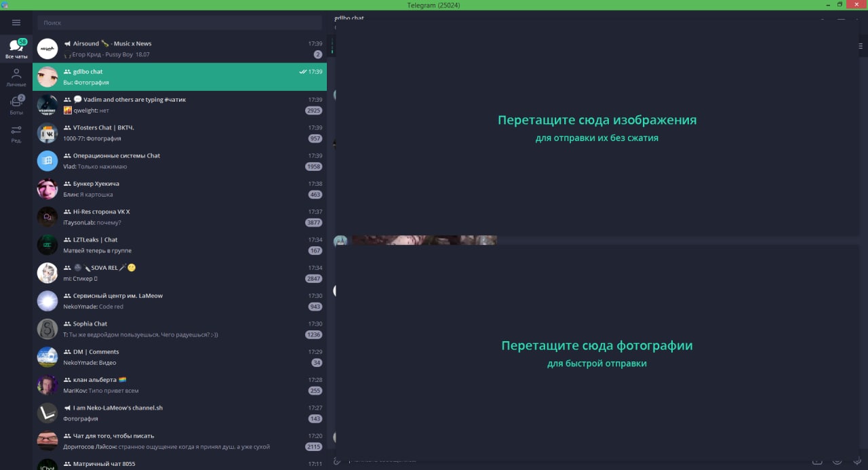Click the VTosters VK avatar
The height and width of the screenshot is (470, 868).
pyautogui.click(x=47, y=133)
